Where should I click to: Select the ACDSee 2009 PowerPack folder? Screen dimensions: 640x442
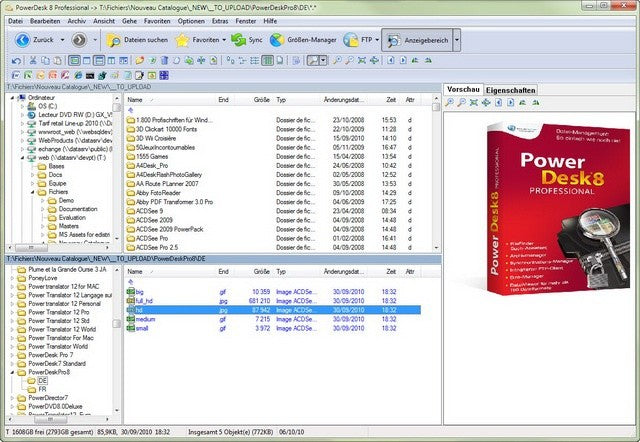(169, 229)
